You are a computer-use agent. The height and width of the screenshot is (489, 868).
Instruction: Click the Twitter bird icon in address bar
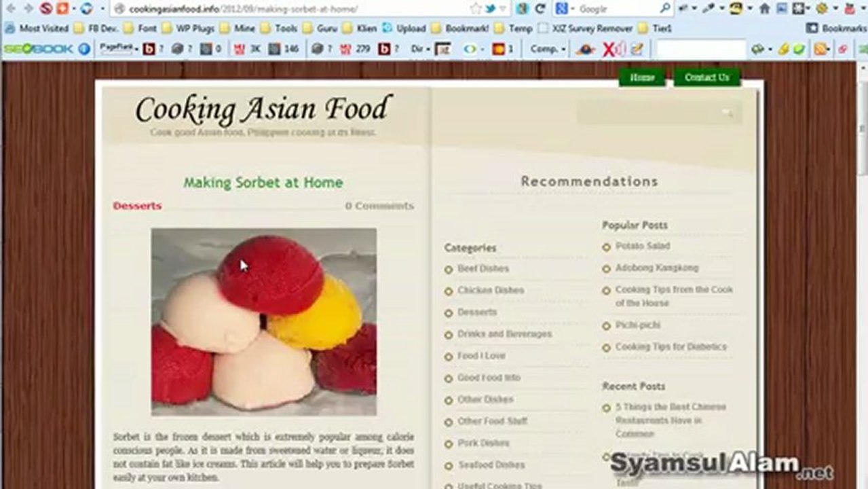[490, 9]
